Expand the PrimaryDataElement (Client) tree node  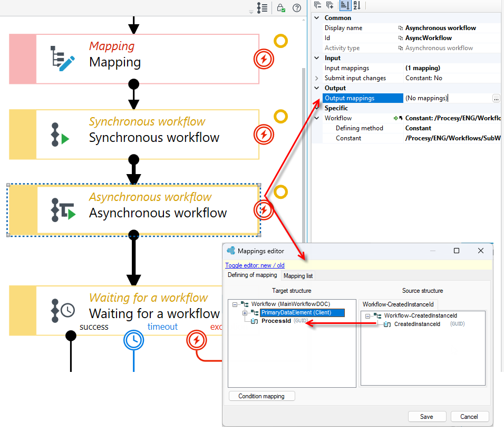point(245,313)
